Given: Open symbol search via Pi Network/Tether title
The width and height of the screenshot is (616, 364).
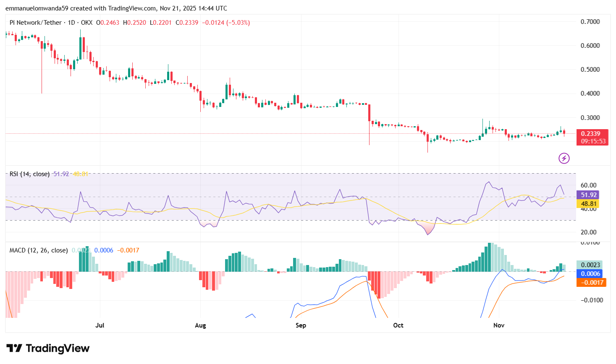Looking at the screenshot, I should pos(36,23).
